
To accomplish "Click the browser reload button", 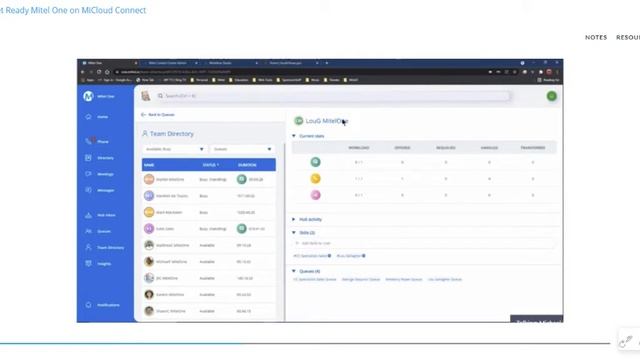I will [x=99, y=72].
